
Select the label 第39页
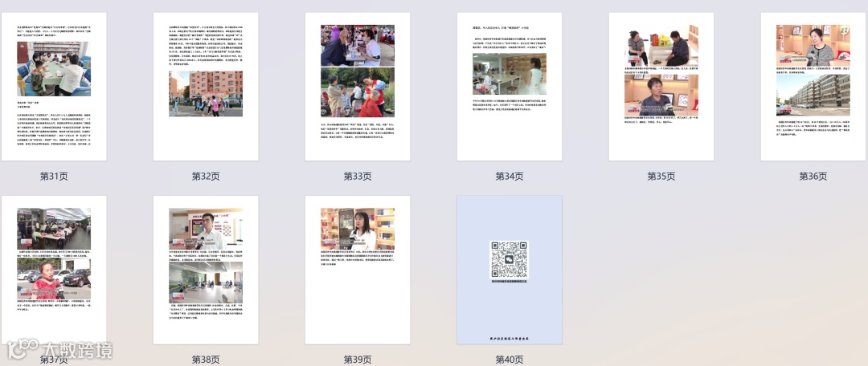[x=358, y=360]
